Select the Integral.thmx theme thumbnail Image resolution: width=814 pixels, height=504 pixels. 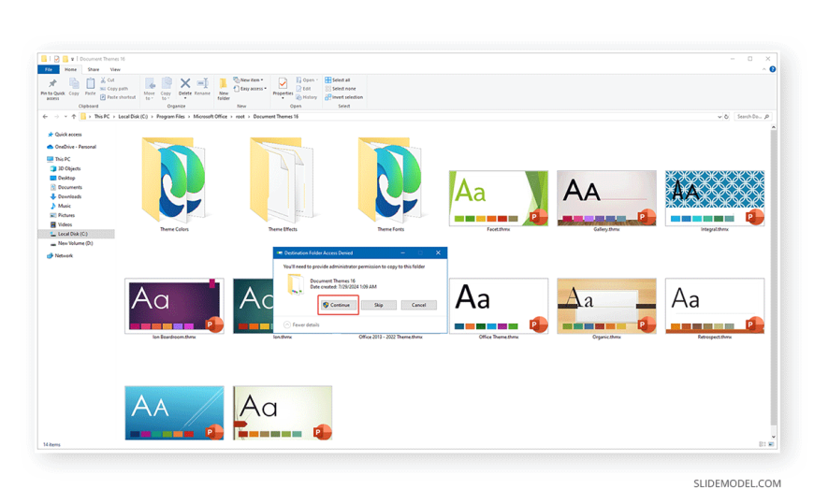pos(715,197)
